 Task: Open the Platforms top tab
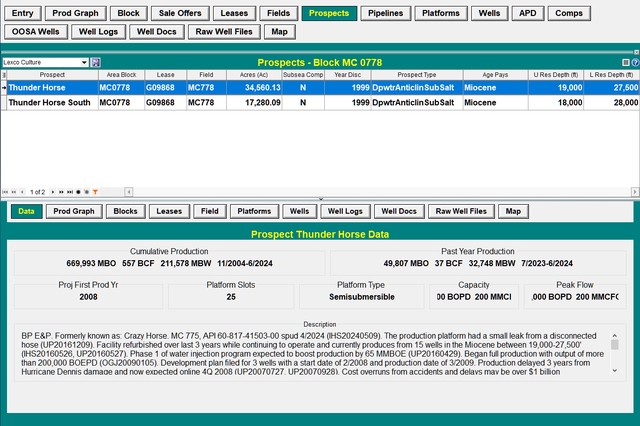440,14
